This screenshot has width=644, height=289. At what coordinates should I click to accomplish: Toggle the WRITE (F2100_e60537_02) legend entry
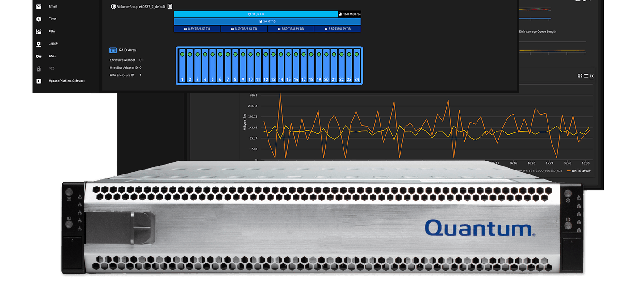point(540,171)
